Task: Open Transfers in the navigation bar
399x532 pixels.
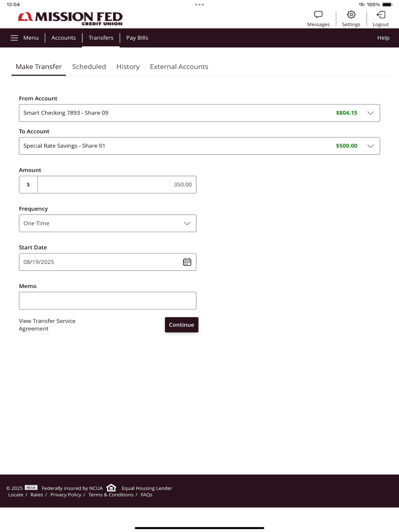Action: [x=101, y=38]
